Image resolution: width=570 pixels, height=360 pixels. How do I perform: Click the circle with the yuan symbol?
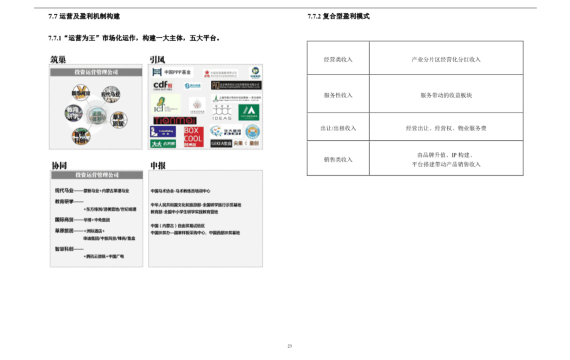click(81, 93)
